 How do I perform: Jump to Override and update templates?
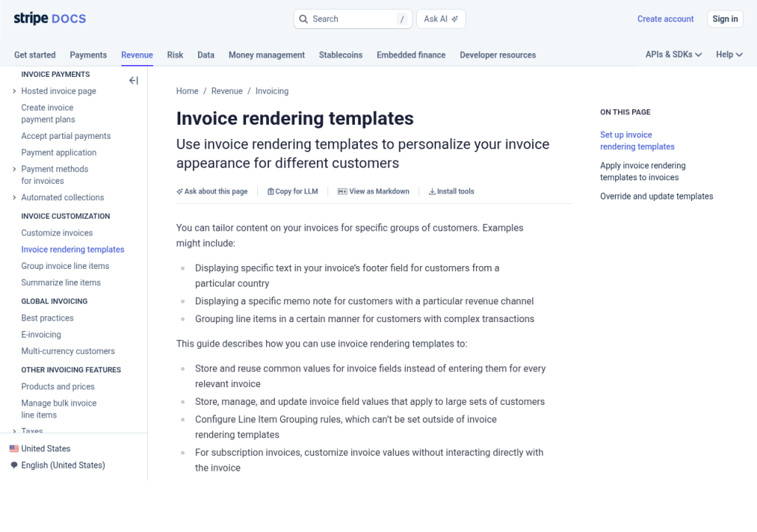click(x=656, y=197)
